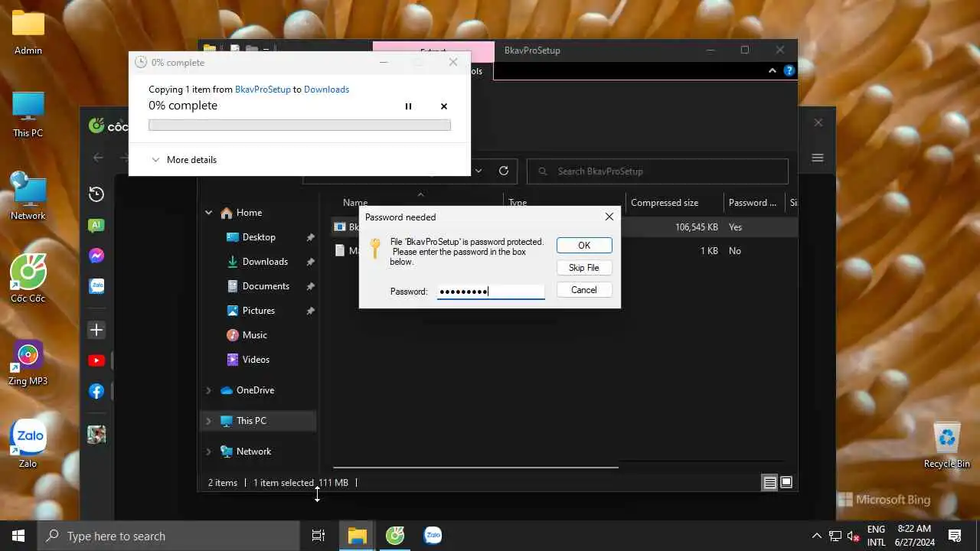Viewport: 980px width, 551px height.
Task: Click Cancel in Password needed dialog
Action: pos(584,290)
